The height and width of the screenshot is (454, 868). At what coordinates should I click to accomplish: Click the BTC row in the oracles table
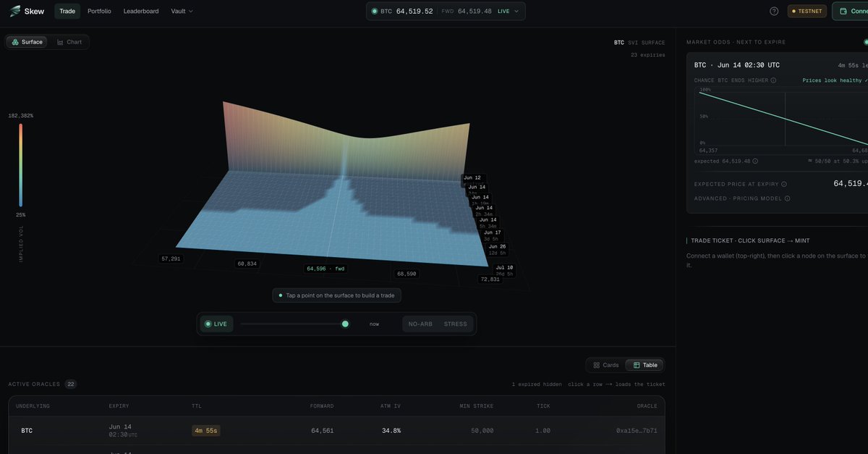(336, 430)
